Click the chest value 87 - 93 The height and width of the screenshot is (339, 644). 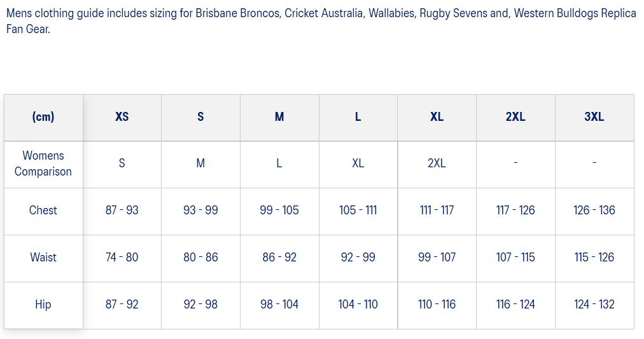point(122,211)
